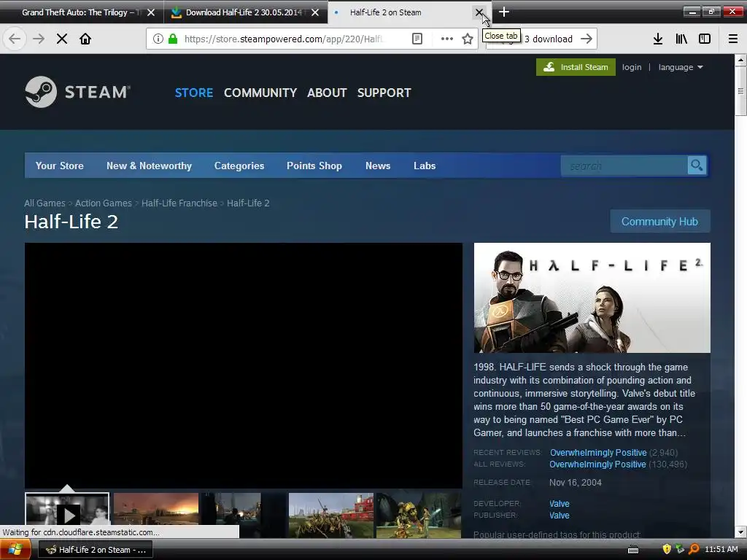Click the browser Back arrow
This screenshot has height=560, width=747.
(15, 39)
